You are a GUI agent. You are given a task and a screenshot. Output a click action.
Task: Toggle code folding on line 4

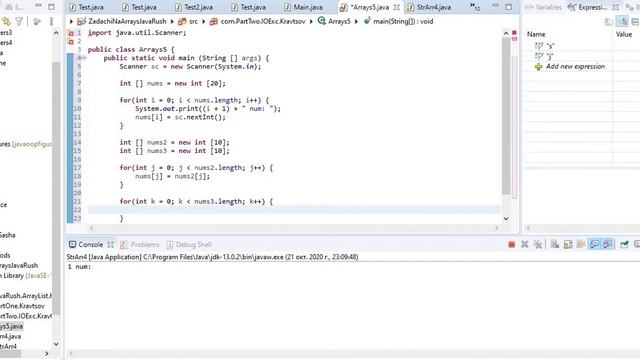click(84, 58)
